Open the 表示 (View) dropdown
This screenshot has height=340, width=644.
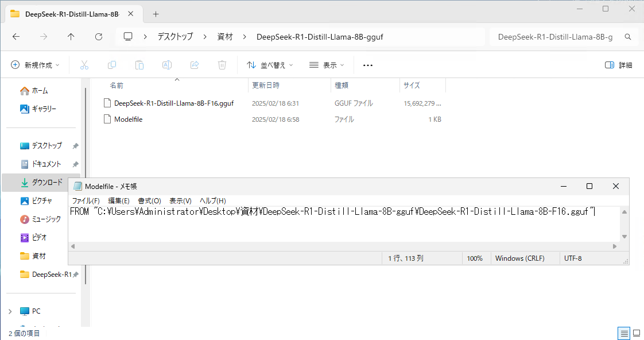click(327, 65)
